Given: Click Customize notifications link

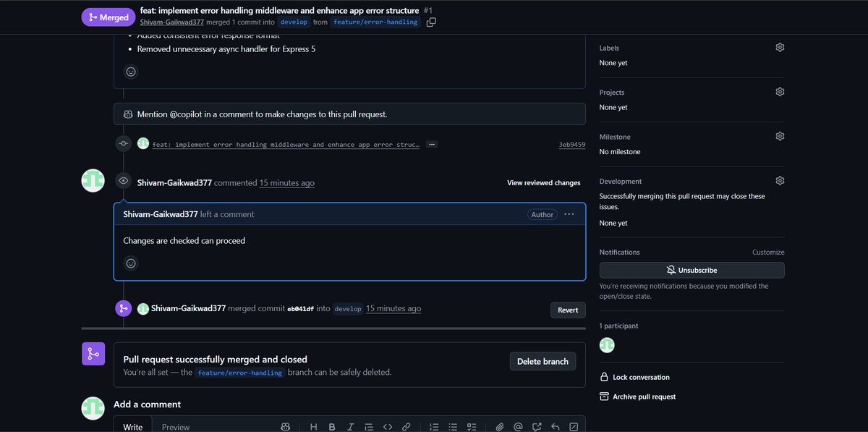Looking at the screenshot, I should click(x=768, y=253).
